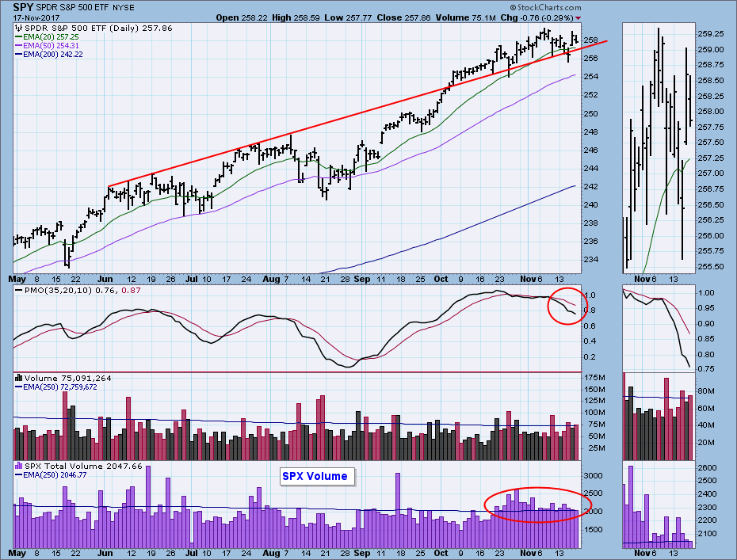The width and height of the screenshot is (737, 560).
Task: Click the 'SPDR S&P 500 ETF (Daily) 257.86' legend
Action: 98,29
